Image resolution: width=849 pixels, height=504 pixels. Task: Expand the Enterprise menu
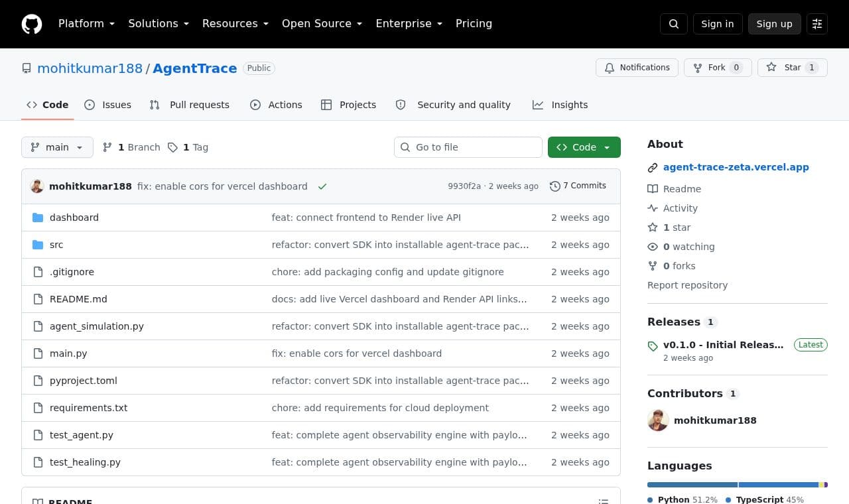pos(409,24)
